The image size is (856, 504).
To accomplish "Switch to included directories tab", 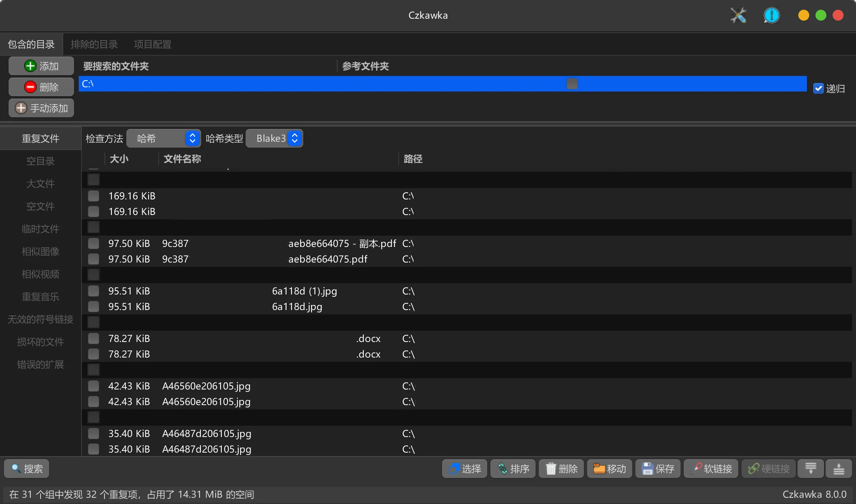I will [31, 44].
